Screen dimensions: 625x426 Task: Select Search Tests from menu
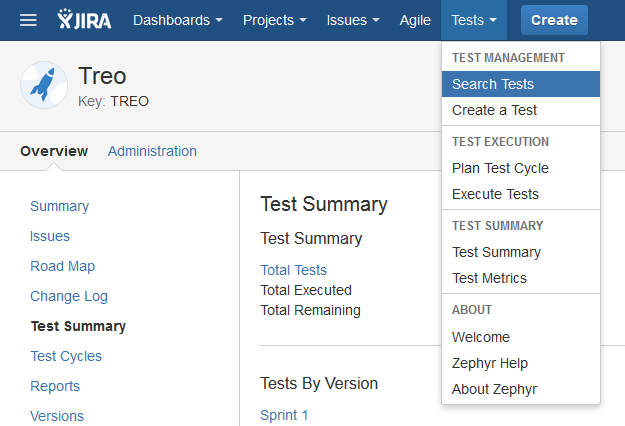(x=493, y=84)
